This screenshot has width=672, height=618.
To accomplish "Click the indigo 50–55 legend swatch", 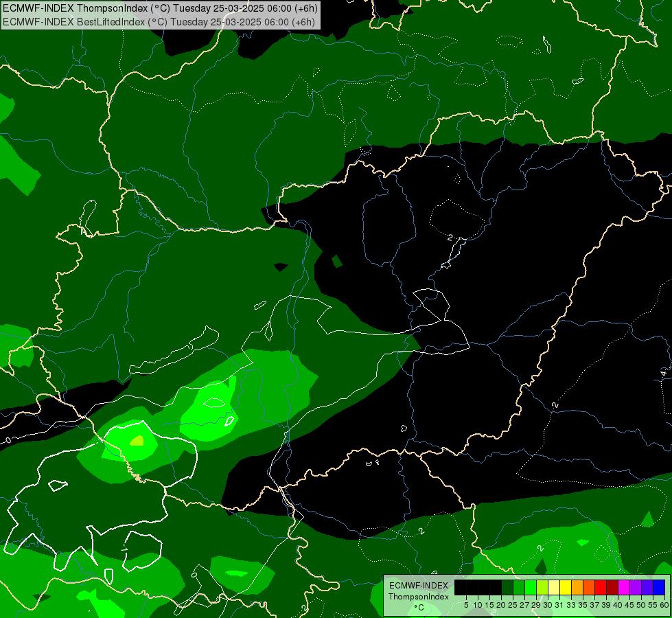I will pyautogui.click(x=647, y=587).
